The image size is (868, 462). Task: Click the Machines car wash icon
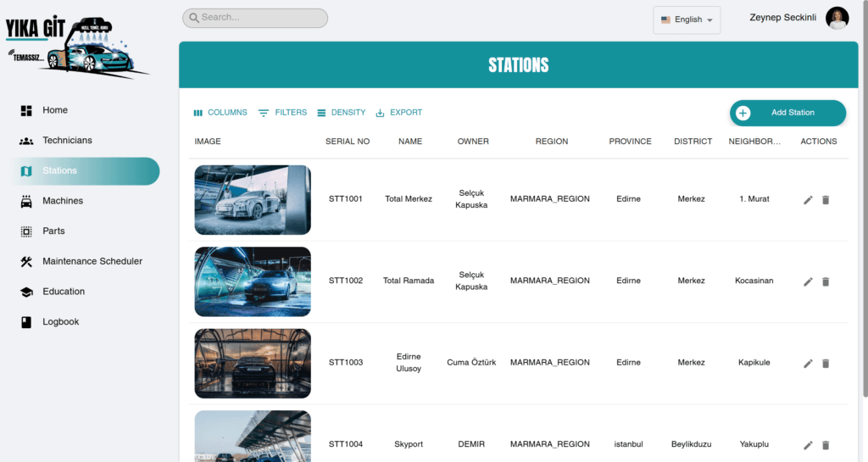tap(26, 202)
